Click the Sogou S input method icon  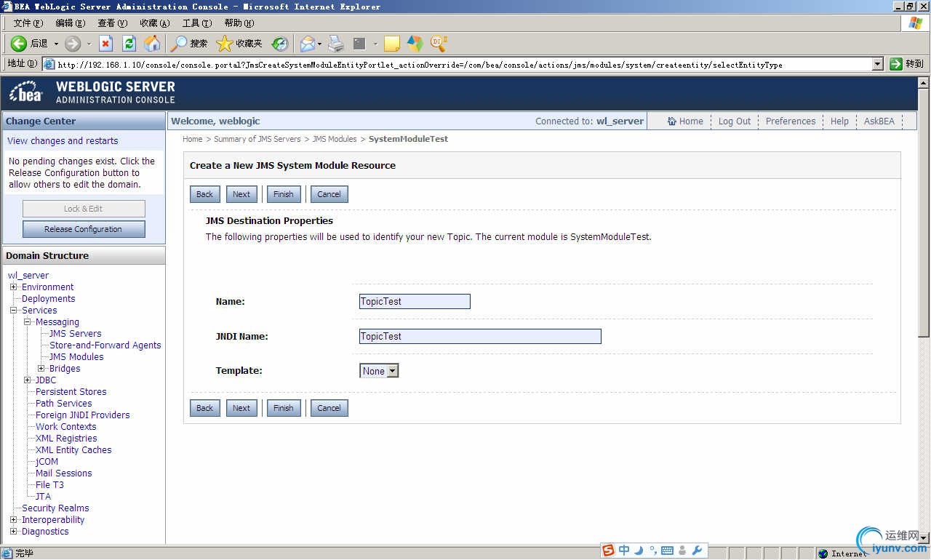pyautogui.click(x=608, y=551)
